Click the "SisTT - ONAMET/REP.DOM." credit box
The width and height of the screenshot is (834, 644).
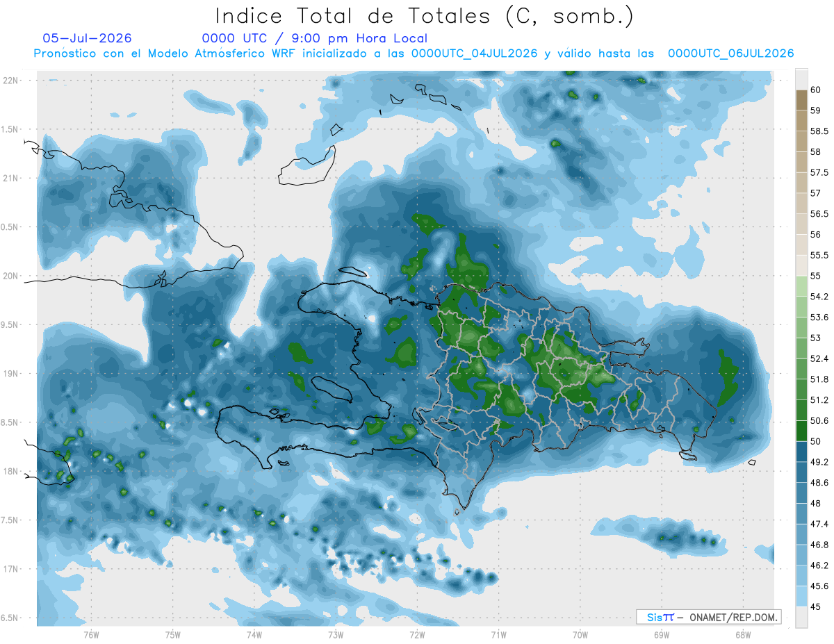[708, 617]
